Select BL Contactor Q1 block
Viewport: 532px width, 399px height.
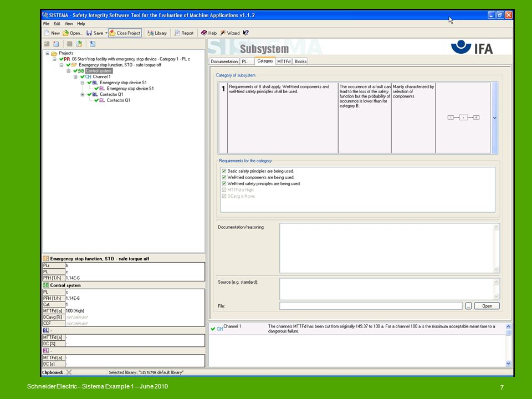click(111, 94)
